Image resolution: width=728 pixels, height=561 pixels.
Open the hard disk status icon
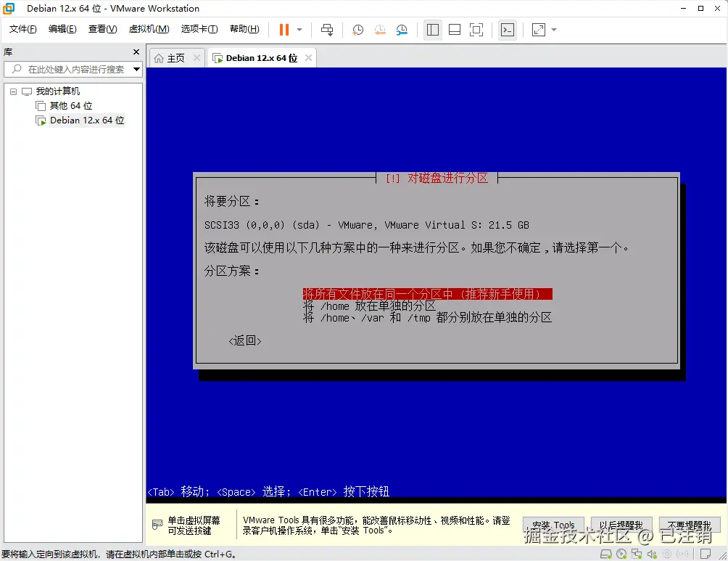[605, 554]
